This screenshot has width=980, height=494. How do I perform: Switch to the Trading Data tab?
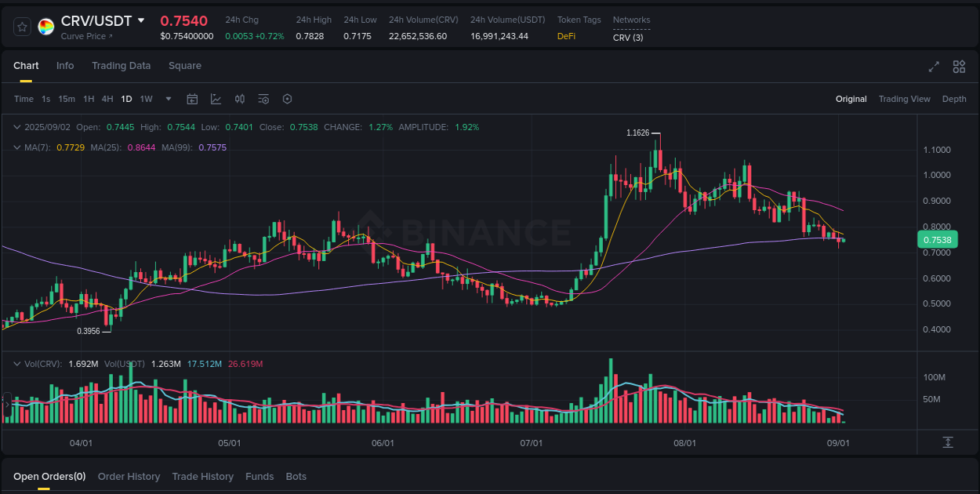pos(121,66)
